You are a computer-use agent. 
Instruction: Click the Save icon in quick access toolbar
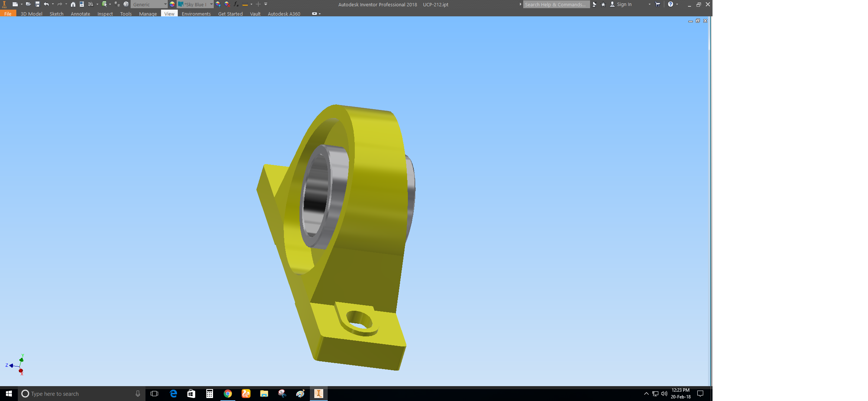pyautogui.click(x=37, y=4)
